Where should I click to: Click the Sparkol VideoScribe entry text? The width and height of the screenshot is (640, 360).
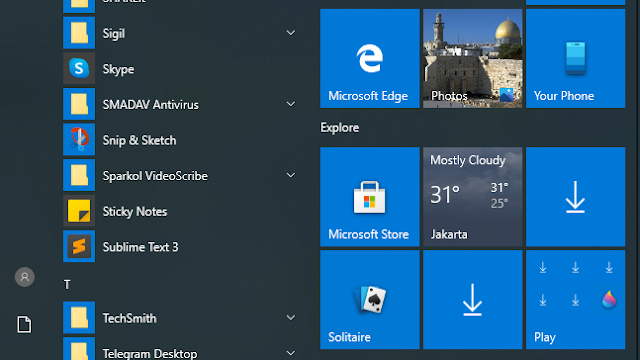(155, 176)
